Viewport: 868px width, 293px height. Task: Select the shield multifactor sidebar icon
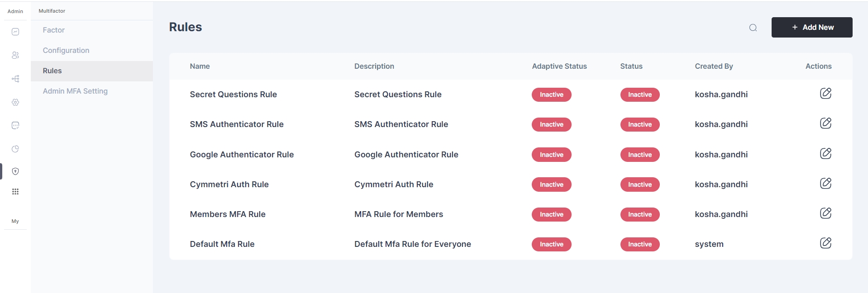(x=15, y=171)
